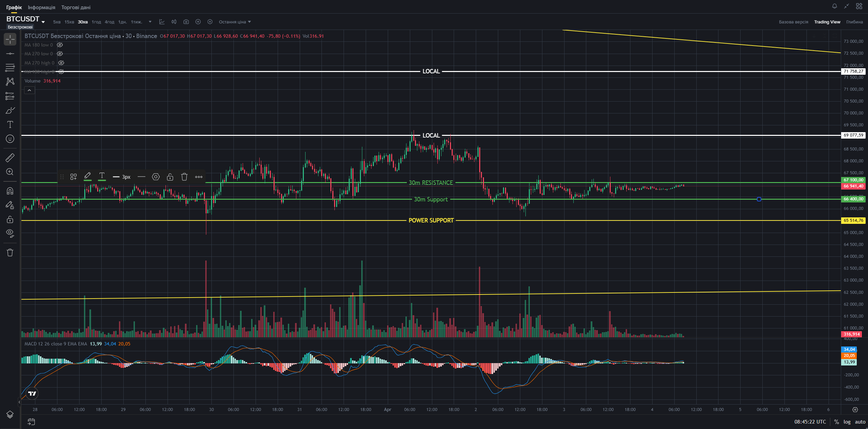Select the 15хв timeframe button
Viewport: 868px width, 429px height.
[x=69, y=22]
